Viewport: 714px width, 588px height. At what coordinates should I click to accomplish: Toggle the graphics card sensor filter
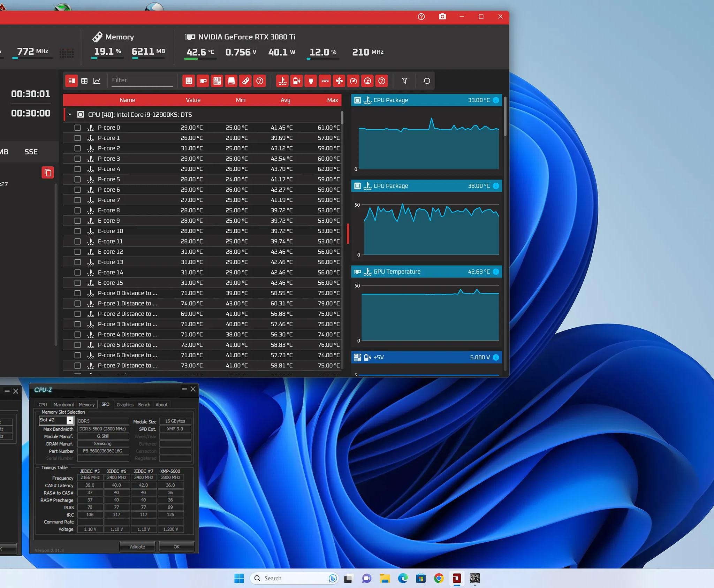[x=203, y=81]
